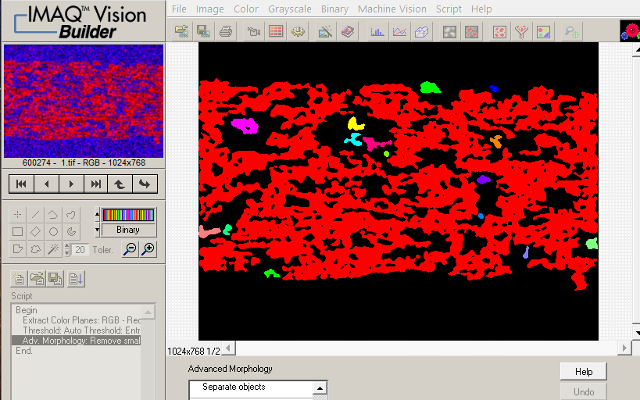Select the freehand line ROI tool
This screenshot has height=400, width=640.
pos(71,214)
